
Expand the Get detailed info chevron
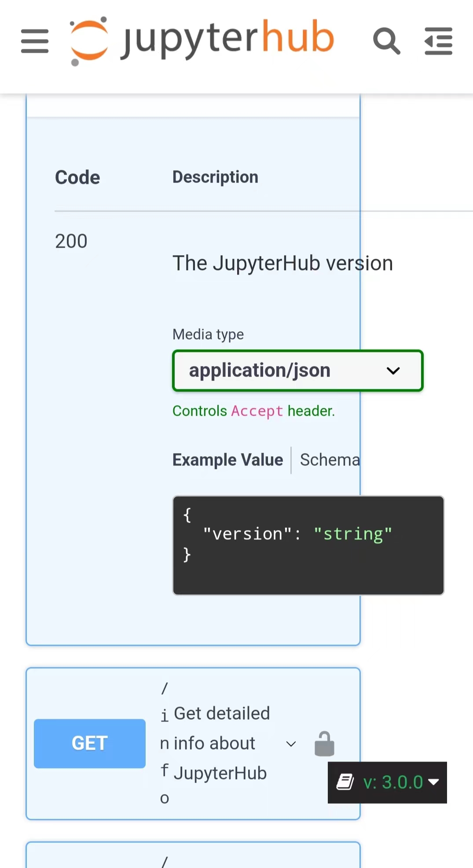pyautogui.click(x=291, y=744)
